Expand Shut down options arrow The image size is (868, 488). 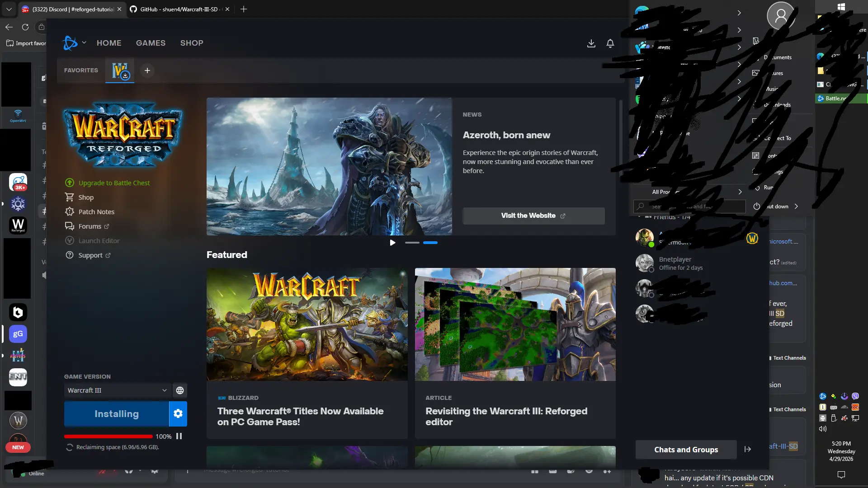coord(796,206)
